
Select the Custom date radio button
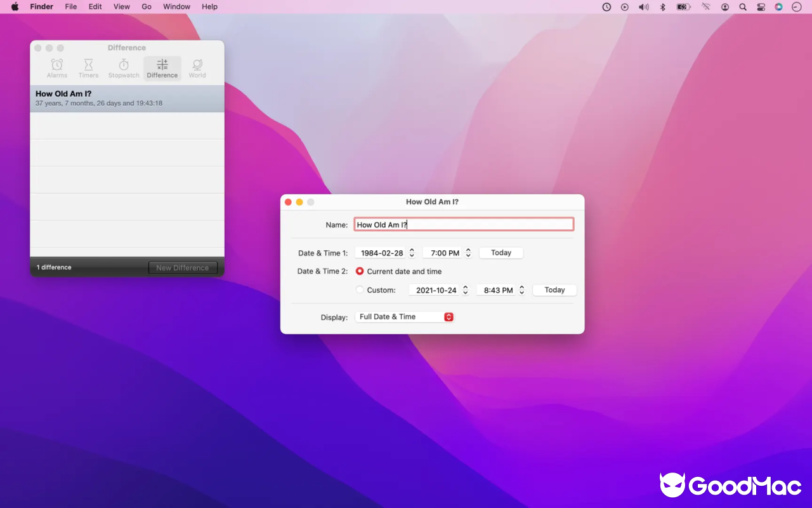360,290
